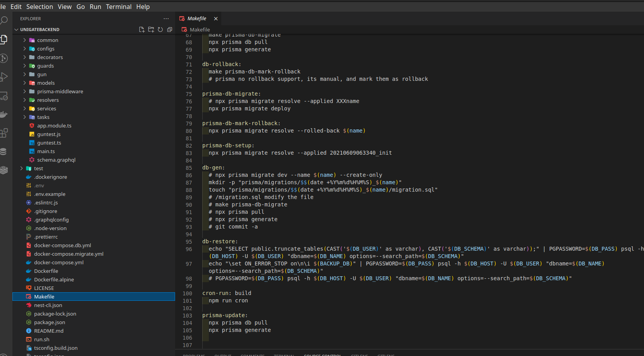Open Run and Debug view

click(x=4, y=77)
